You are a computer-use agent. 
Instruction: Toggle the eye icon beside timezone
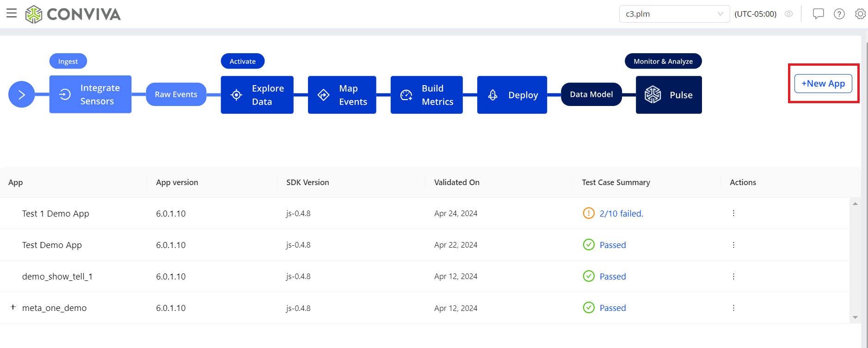[x=789, y=14]
